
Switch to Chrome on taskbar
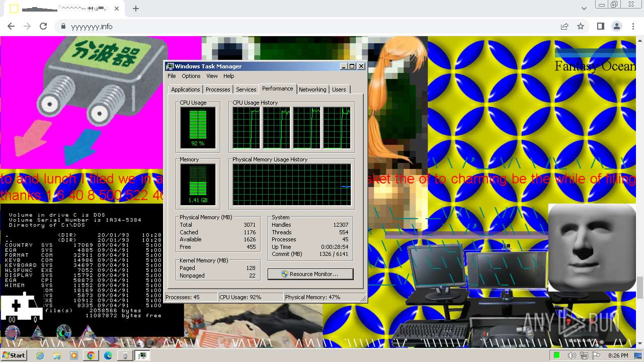coord(91,355)
